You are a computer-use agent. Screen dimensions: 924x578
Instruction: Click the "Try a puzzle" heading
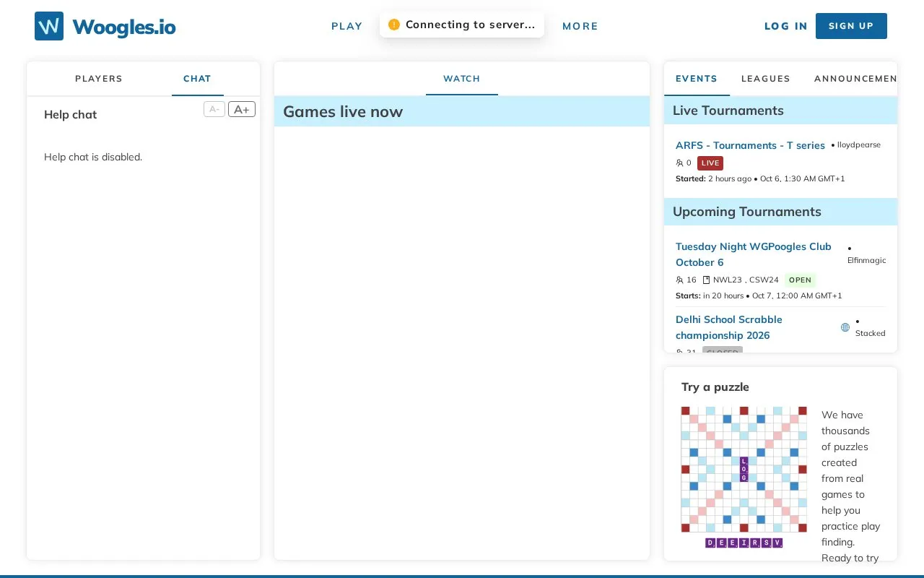(x=715, y=387)
